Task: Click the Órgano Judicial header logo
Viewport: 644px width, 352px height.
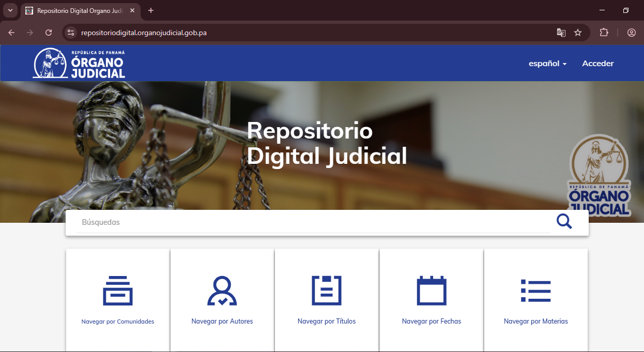Action: (x=79, y=64)
